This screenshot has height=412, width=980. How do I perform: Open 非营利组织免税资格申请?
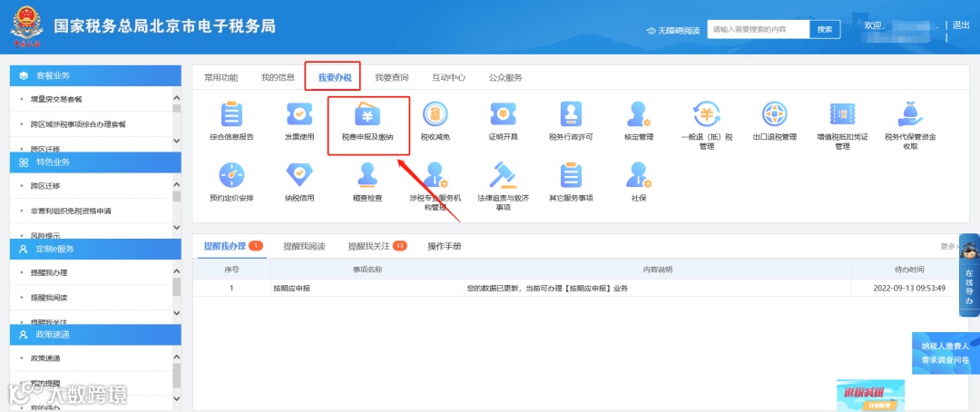pyautogui.click(x=71, y=211)
